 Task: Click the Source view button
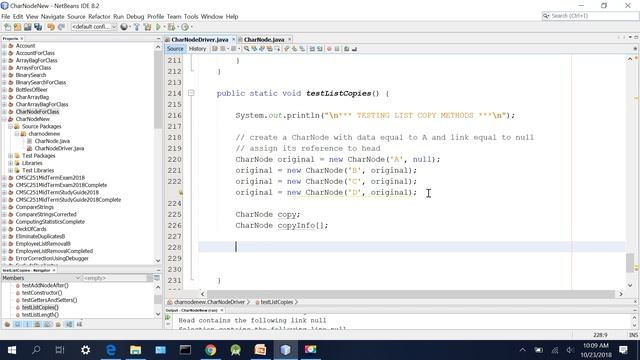175,49
